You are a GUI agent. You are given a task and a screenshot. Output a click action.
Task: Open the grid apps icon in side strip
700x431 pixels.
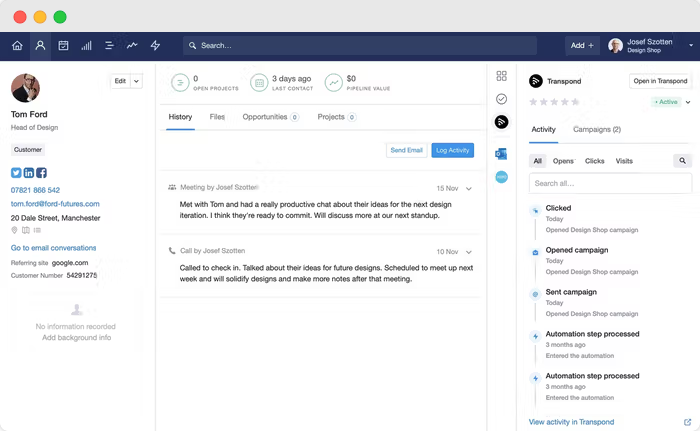pos(501,76)
